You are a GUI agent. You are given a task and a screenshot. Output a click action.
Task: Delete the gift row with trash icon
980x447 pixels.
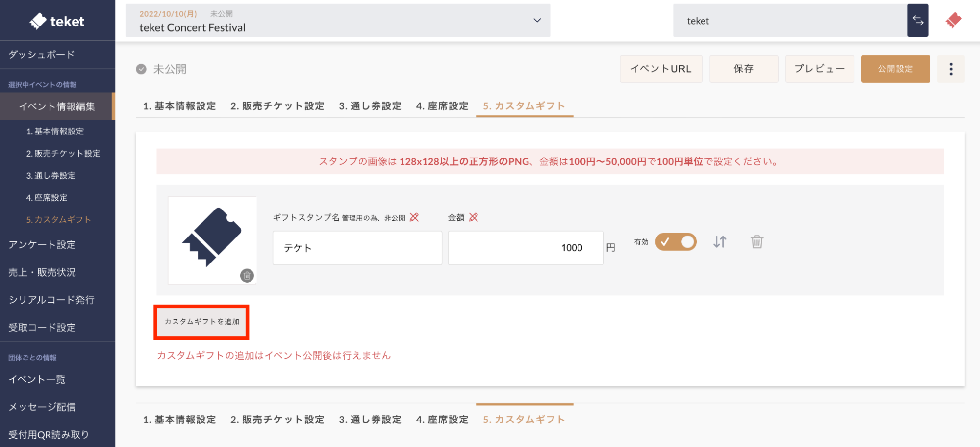(x=757, y=242)
